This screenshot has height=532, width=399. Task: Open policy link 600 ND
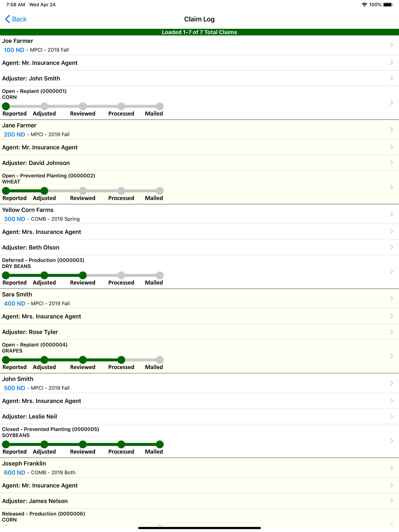tap(14, 472)
